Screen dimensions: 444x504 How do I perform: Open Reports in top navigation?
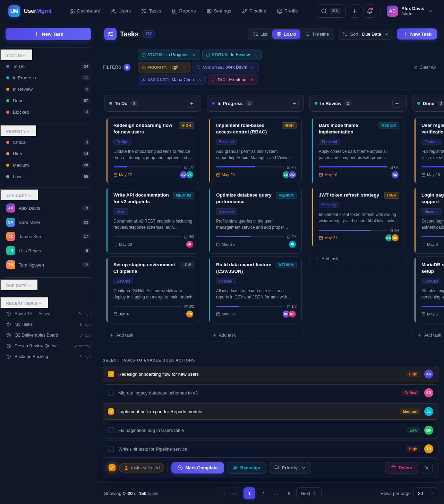point(184,11)
